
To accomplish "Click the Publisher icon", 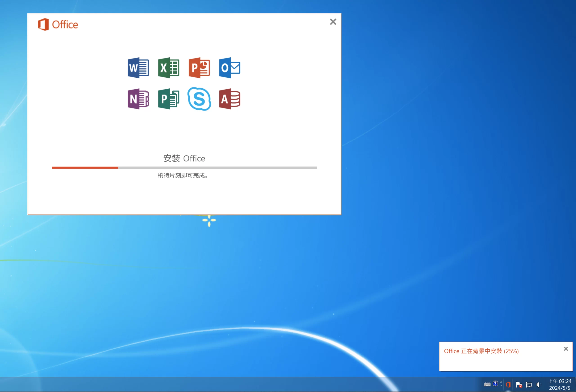I will coord(169,99).
